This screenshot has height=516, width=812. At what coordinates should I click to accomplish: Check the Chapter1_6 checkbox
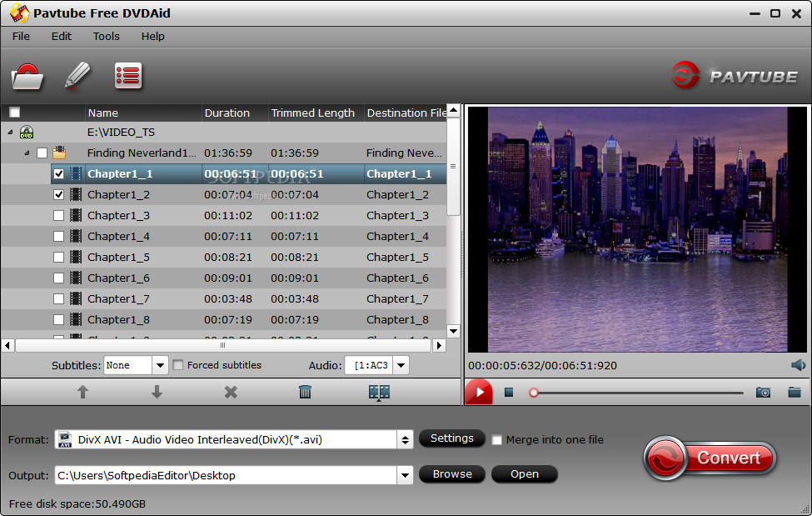[x=59, y=278]
